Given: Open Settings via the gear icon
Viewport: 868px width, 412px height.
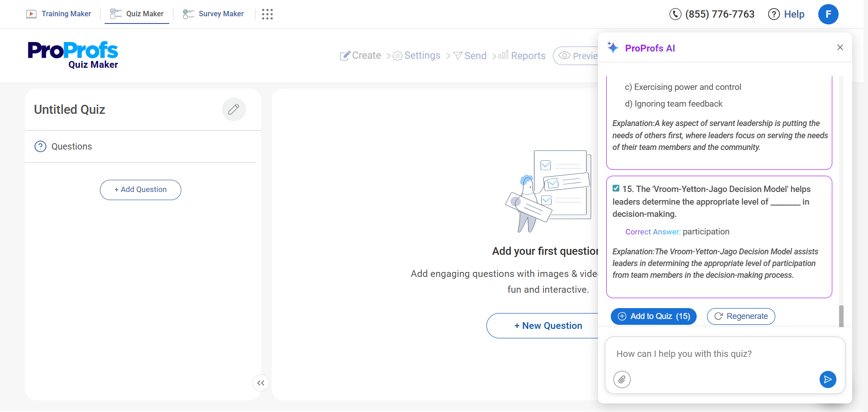Looking at the screenshot, I should (397, 56).
